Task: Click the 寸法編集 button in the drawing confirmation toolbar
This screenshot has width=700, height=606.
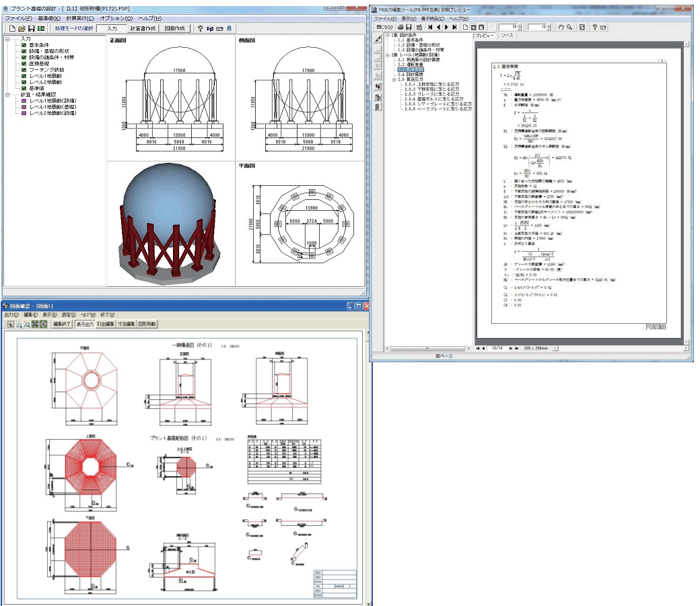Action: [127, 325]
